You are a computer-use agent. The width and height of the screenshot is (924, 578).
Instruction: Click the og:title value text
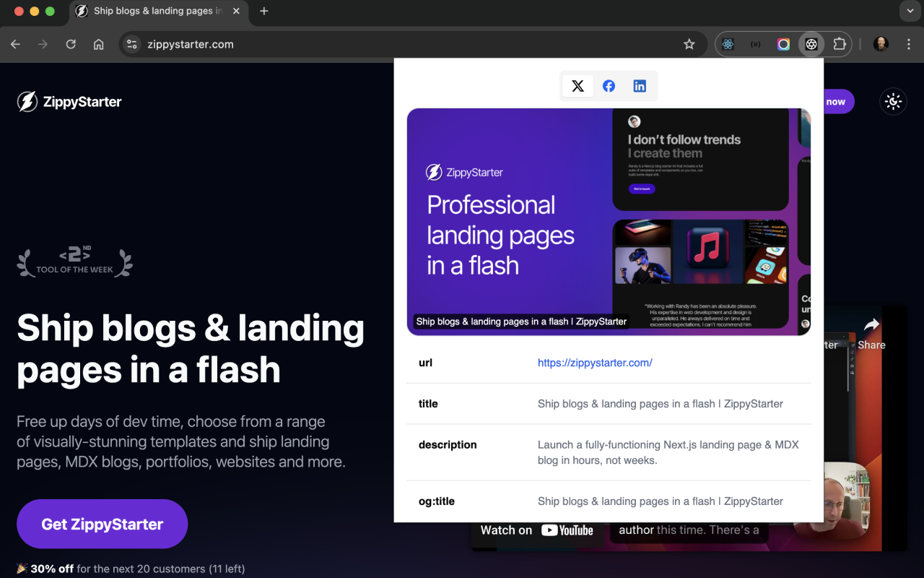click(661, 501)
